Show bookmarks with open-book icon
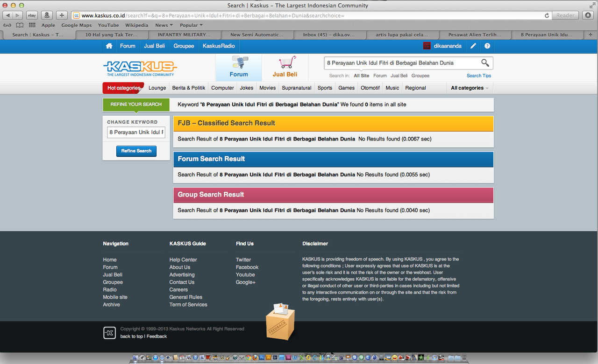The width and height of the screenshot is (598, 364). 20,25
